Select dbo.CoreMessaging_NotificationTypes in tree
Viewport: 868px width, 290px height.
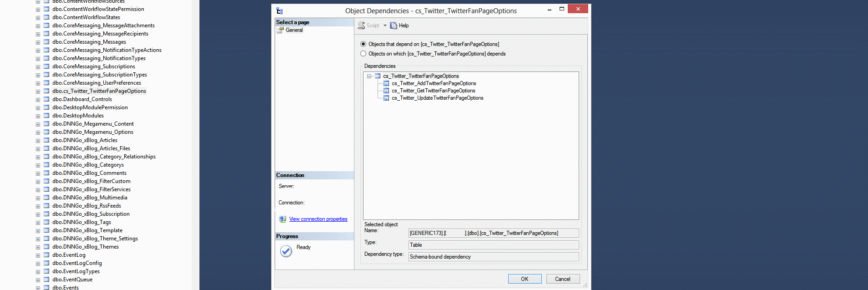click(99, 58)
